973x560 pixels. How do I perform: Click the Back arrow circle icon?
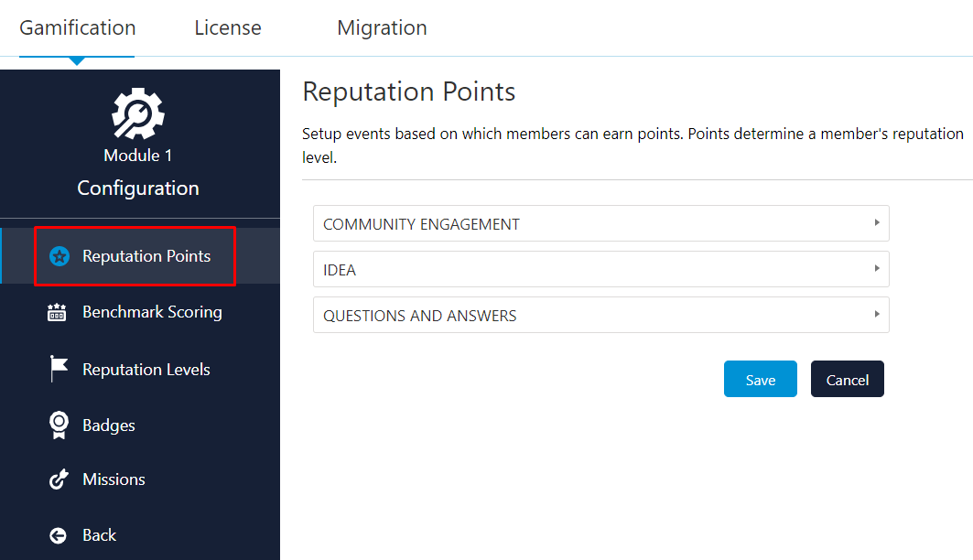pos(58,535)
